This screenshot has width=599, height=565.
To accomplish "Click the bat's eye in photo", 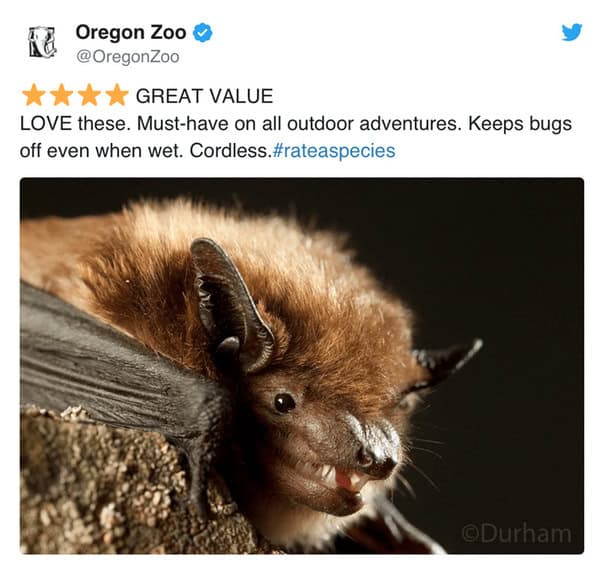I will pos(285,403).
